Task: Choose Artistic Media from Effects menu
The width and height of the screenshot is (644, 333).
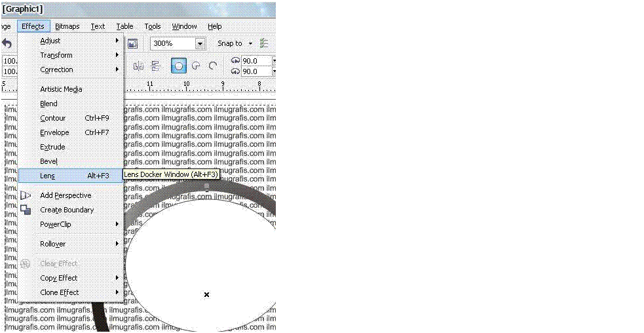Action: (70, 88)
